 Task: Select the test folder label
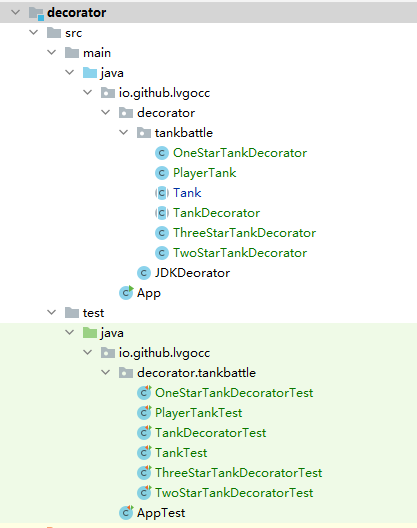tap(93, 313)
